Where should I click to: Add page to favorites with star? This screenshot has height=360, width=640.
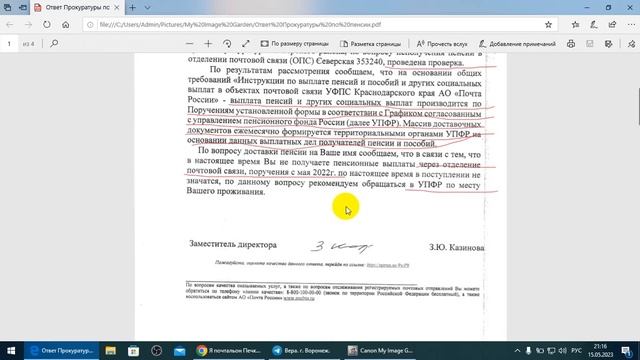pos(548,24)
